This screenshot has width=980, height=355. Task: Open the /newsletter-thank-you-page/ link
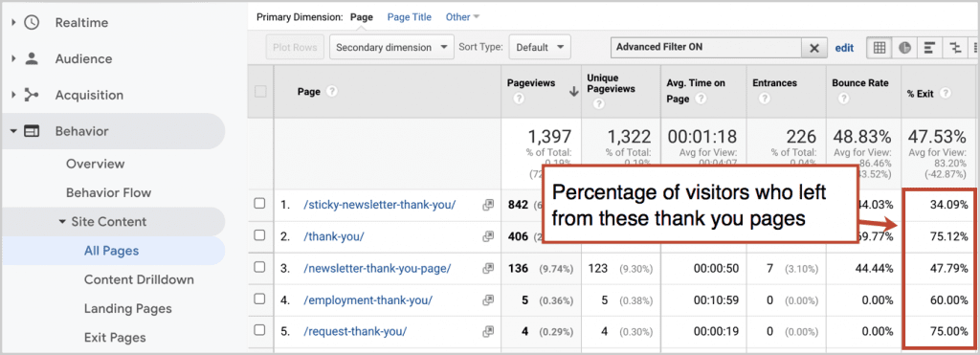click(377, 268)
